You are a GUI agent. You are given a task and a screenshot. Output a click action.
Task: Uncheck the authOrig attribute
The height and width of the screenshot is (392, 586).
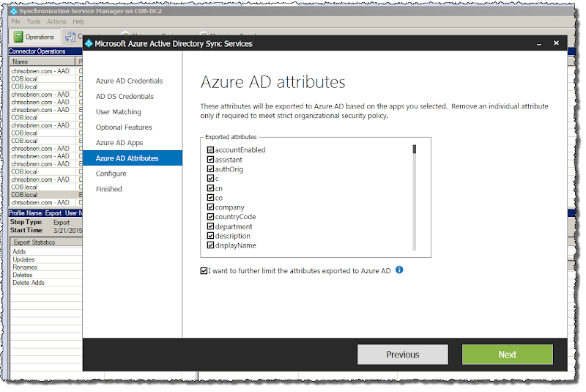[210, 169]
